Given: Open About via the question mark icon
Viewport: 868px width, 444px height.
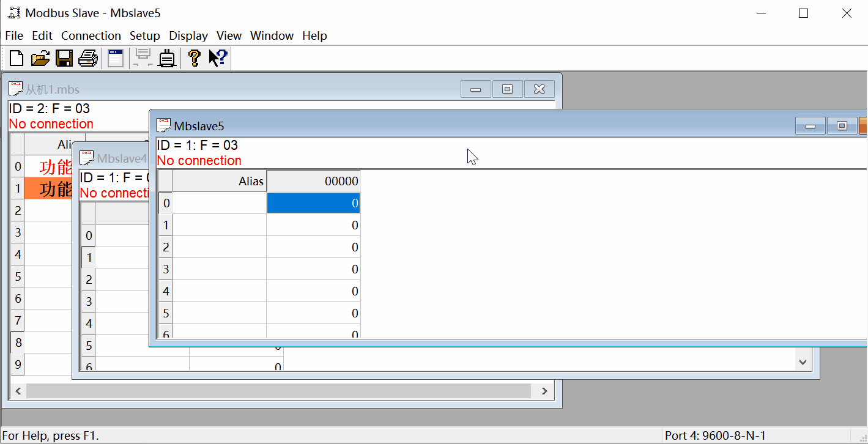Looking at the screenshot, I should pyautogui.click(x=195, y=58).
